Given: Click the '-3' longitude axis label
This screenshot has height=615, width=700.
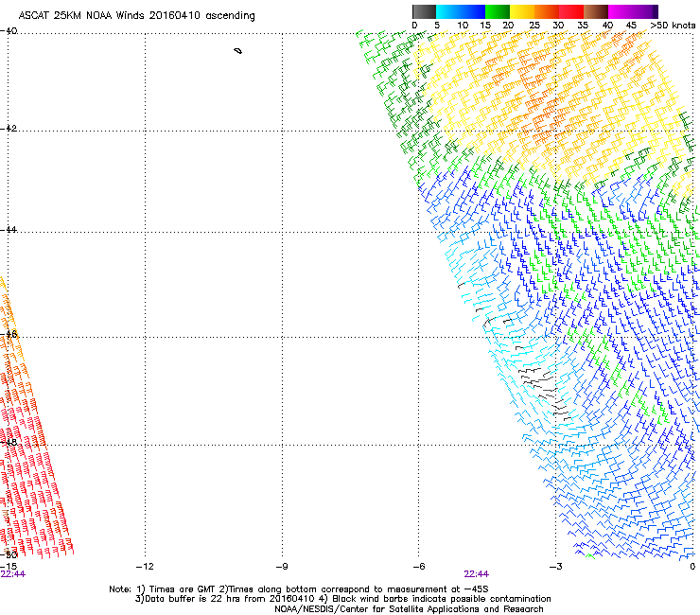Looking at the screenshot, I should (555, 567).
